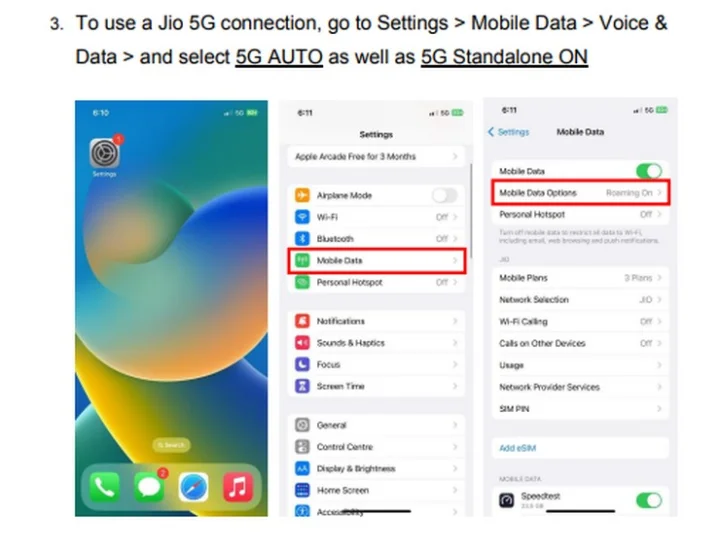Open Mobile Data in Settings list

(x=377, y=261)
